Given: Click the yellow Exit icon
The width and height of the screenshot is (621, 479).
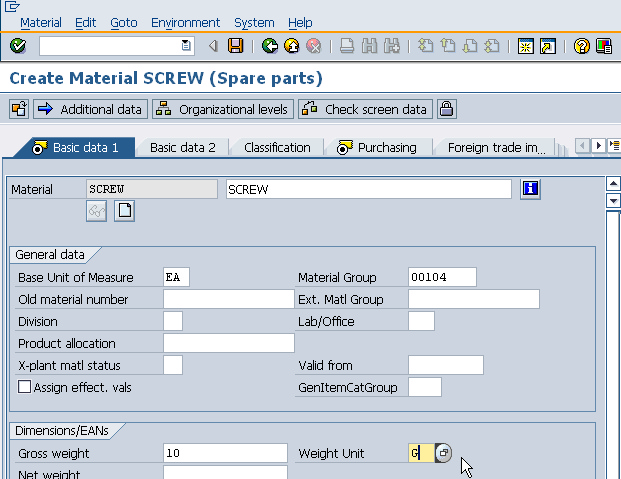Looking at the screenshot, I should (291, 46).
